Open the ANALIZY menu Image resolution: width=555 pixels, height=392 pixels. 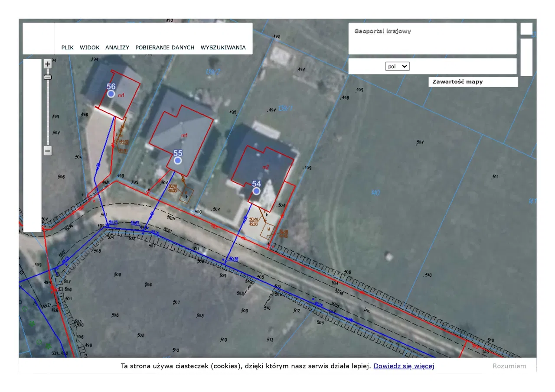point(117,48)
